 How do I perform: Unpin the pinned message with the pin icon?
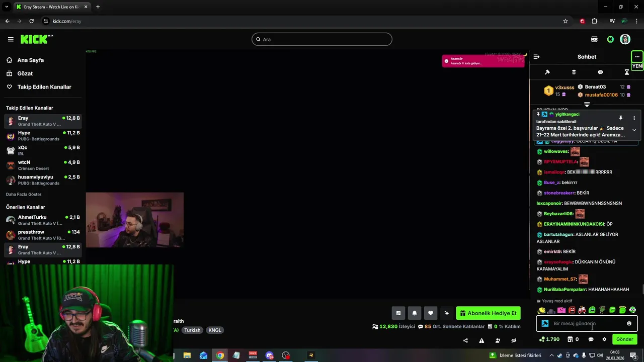point(621,118)
